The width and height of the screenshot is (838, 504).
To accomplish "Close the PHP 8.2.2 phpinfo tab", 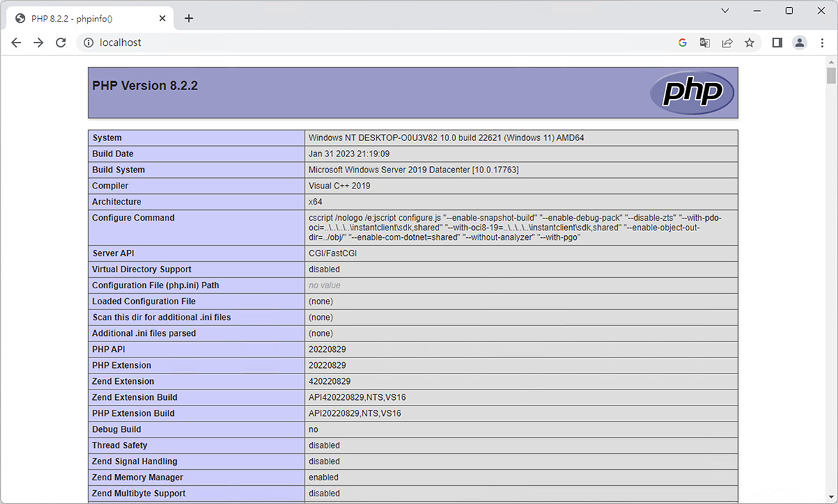I will point(163,18).
